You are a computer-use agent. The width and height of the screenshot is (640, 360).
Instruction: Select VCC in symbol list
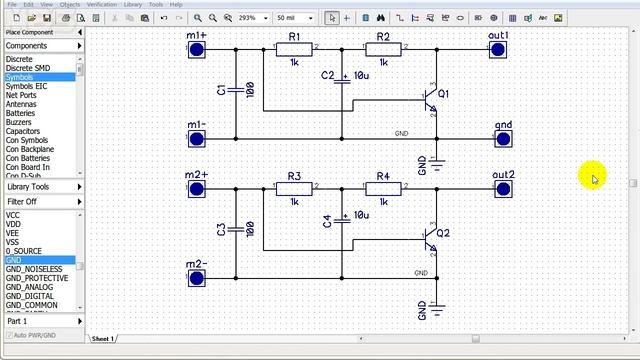(x=13, y=215)
